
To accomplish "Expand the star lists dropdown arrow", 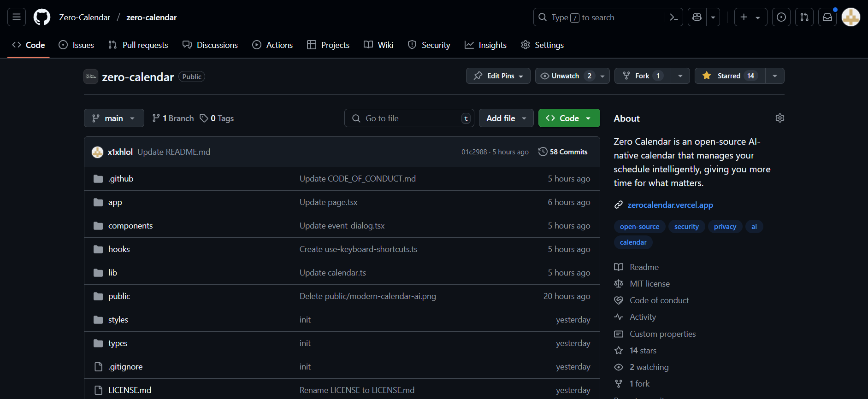I will pyautogui.click(x=775, y=76).
